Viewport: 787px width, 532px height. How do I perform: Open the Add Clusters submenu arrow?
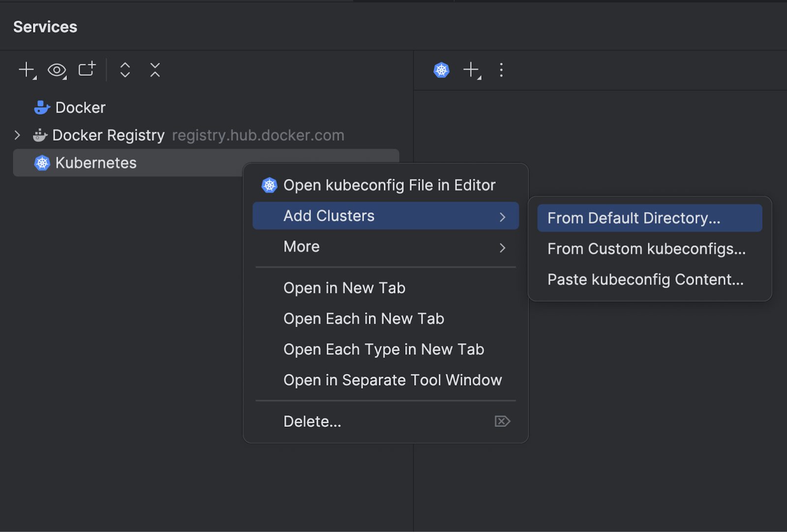502,217
